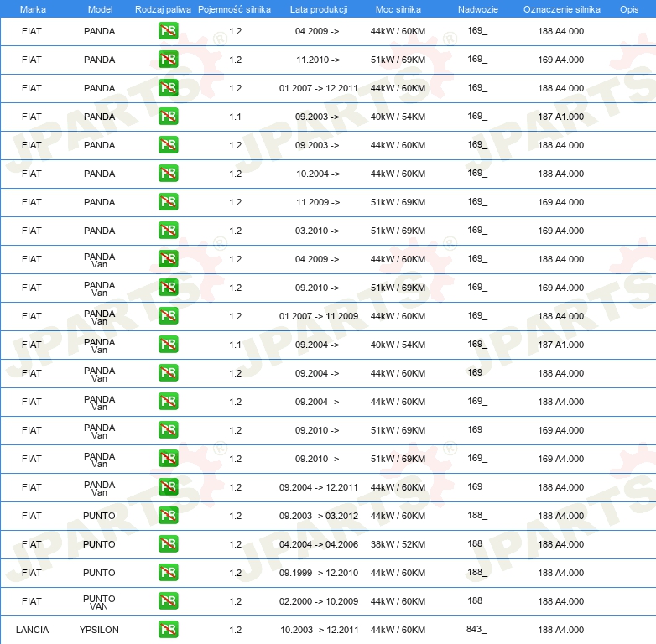The width and height of the screenshot is (656, 644).
Task: Select fuel icon for PANDA 01.2007 -> 12.2011
Action: [168, 88]
